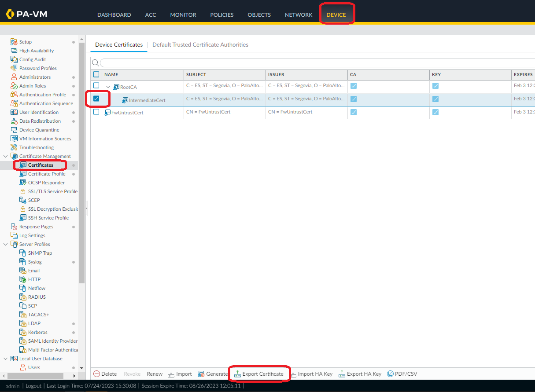
Task: Click the SSL/TLS Service Profile lock icon
Action: [23, 191]
